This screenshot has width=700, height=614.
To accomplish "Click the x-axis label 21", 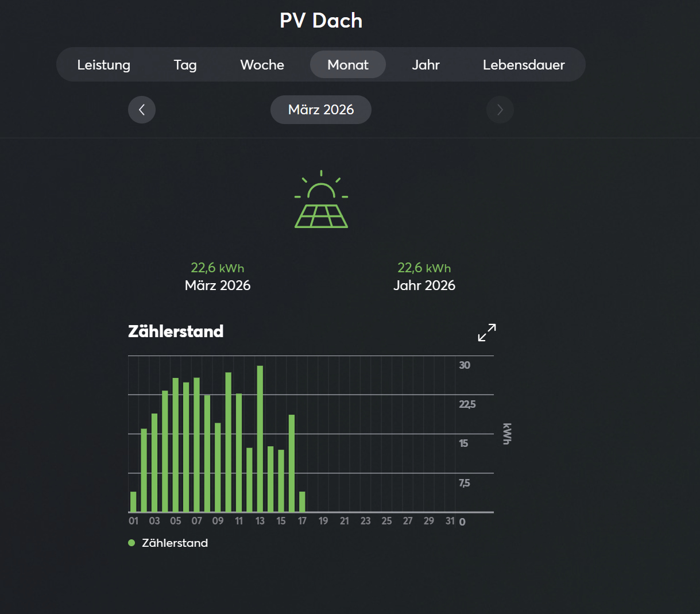I will click(x=345, y=521).
